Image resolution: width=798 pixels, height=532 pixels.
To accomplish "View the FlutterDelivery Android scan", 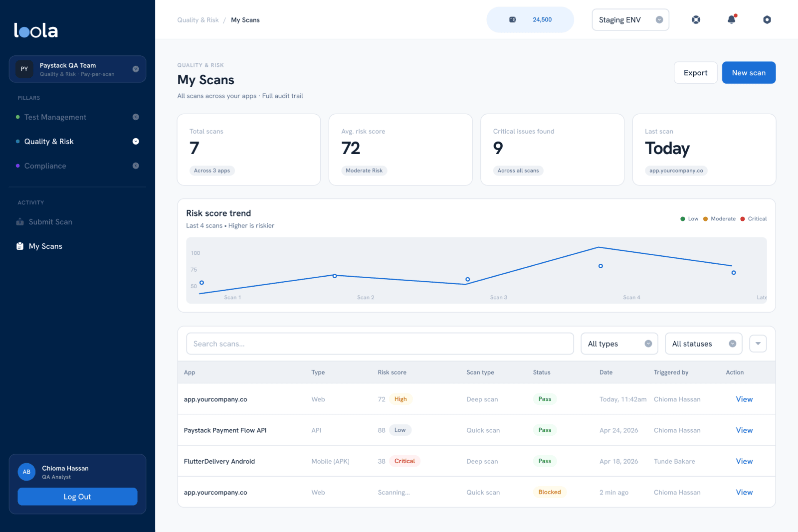I will 744,461.
